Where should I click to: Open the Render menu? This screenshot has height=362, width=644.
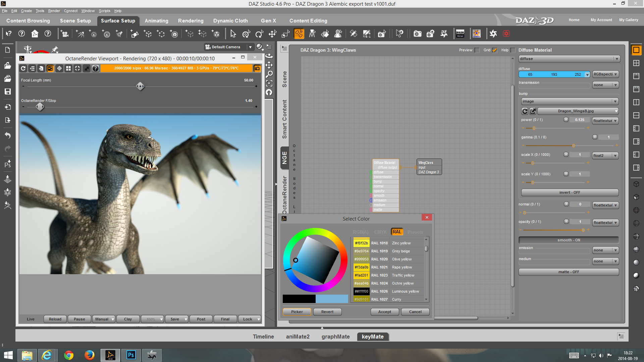54,11
